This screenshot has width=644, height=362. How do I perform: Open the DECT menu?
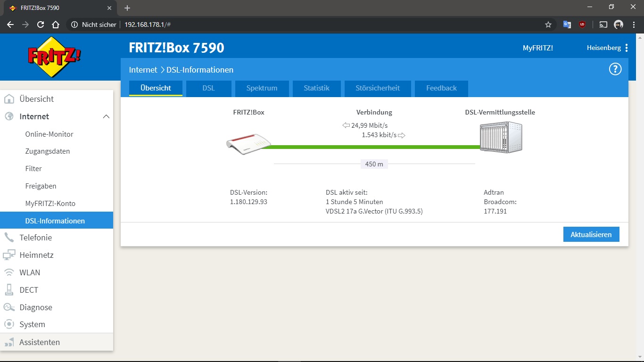tap(29, 290)
